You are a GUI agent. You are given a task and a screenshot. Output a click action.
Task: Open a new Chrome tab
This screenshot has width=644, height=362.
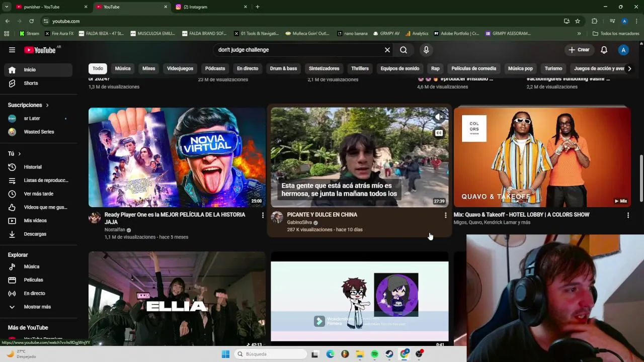(258, 7)
